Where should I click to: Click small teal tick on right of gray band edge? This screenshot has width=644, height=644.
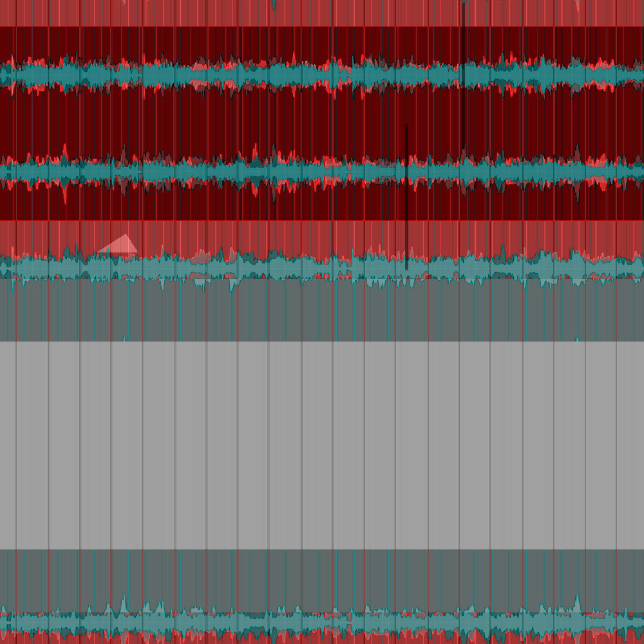tap(578, 339)
